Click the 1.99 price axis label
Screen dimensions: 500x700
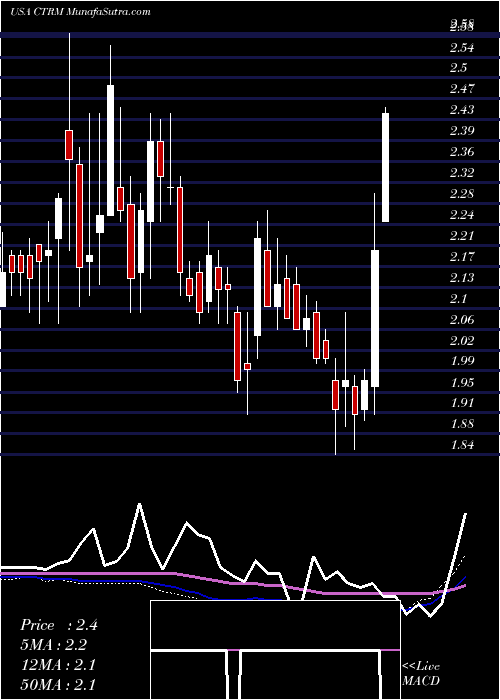462,361
